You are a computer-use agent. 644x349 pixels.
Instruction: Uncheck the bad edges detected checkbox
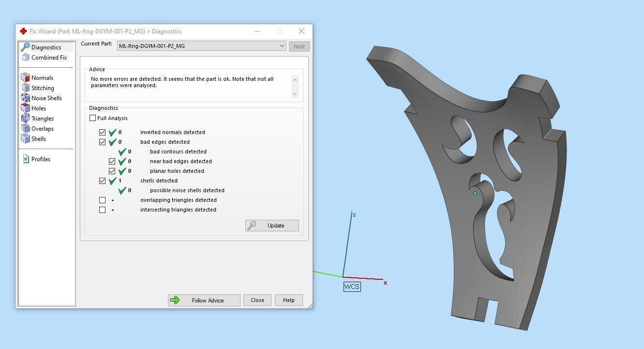(x=102, y=142)
